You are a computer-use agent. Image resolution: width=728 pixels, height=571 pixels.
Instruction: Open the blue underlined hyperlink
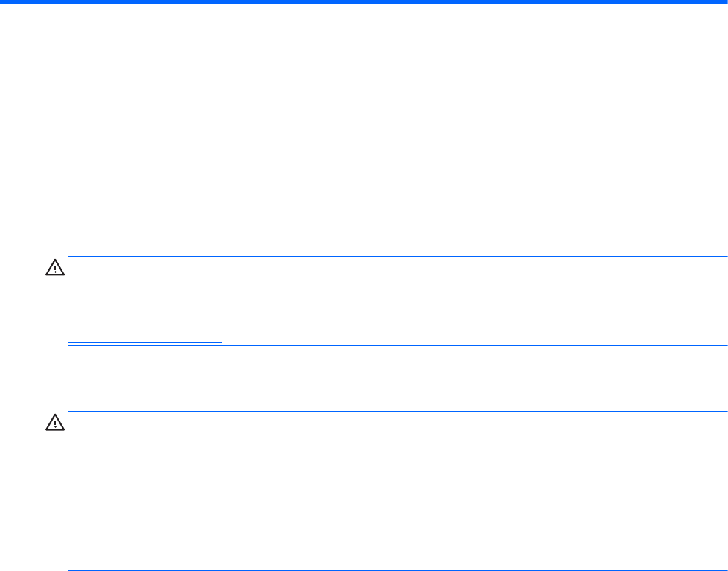click(144, 341)
